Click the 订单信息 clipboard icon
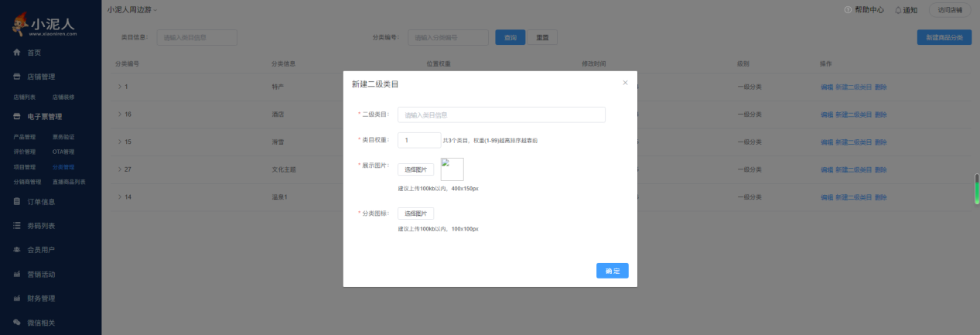 pos(16,202)
